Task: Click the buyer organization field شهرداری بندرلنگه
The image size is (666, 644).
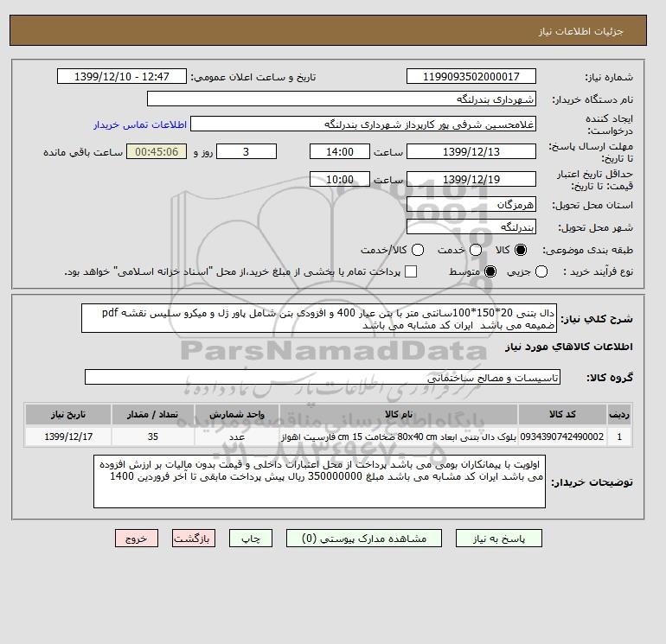Action: [342, 99]
